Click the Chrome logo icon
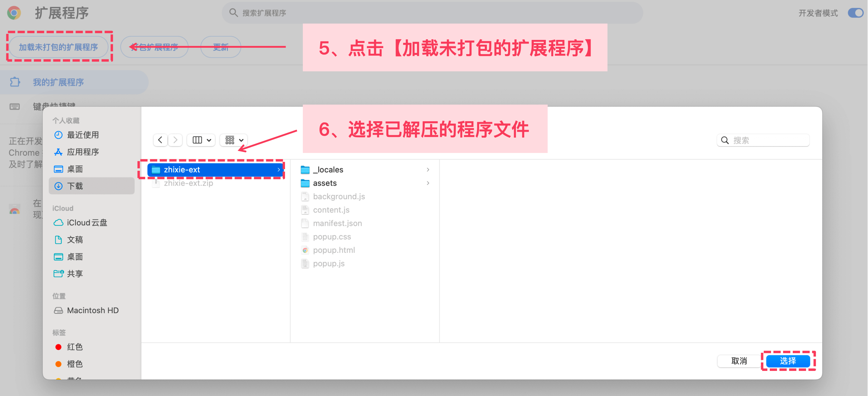This screenshot has width=868, height=396. (x=14, y=13)
